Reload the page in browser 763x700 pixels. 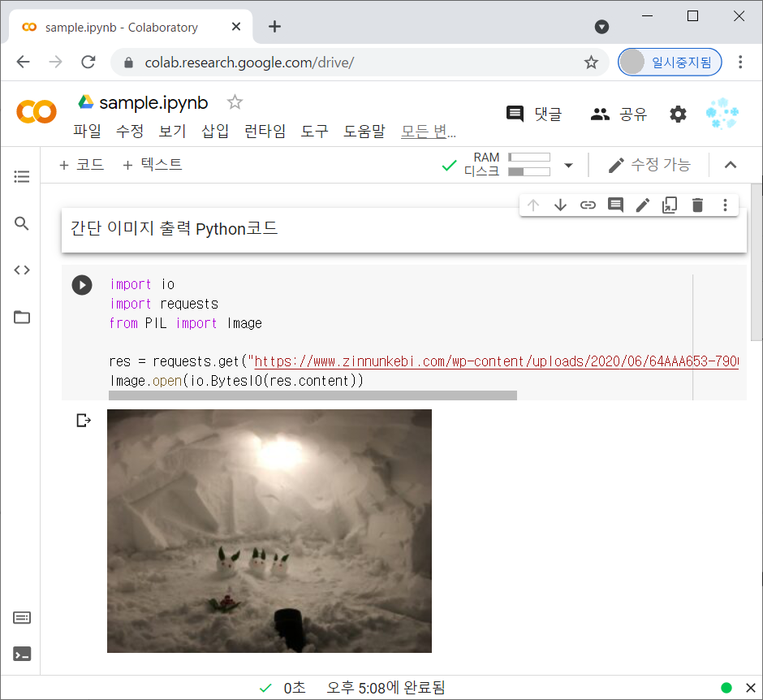[88, 63]
